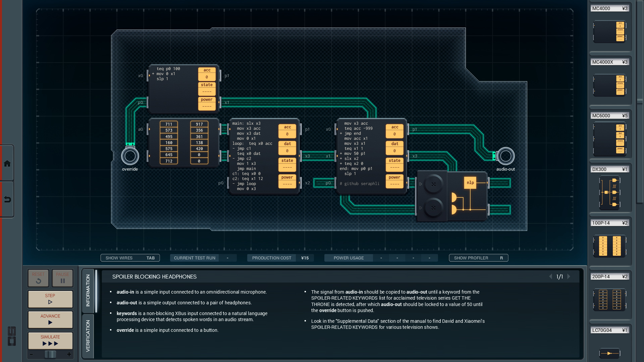Increase simulation speed with plus
Viewport: 644px width, 362px height.
tap(69, 354)
